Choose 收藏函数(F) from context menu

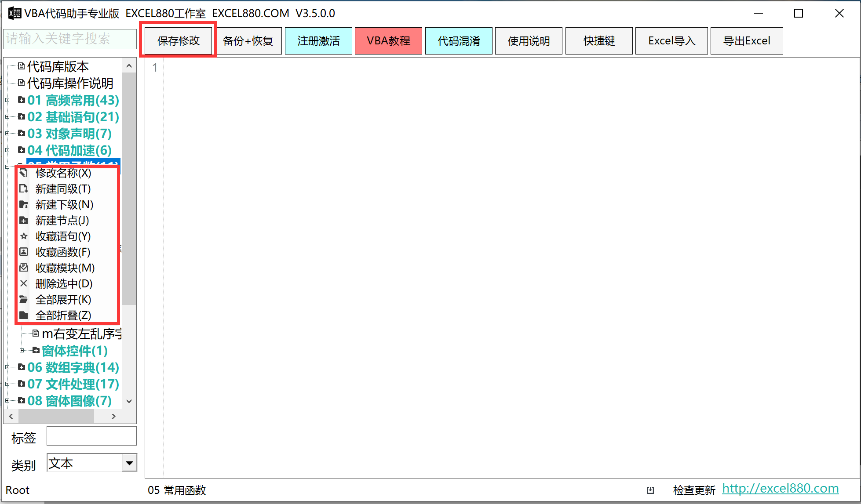[x=67, y=252]
